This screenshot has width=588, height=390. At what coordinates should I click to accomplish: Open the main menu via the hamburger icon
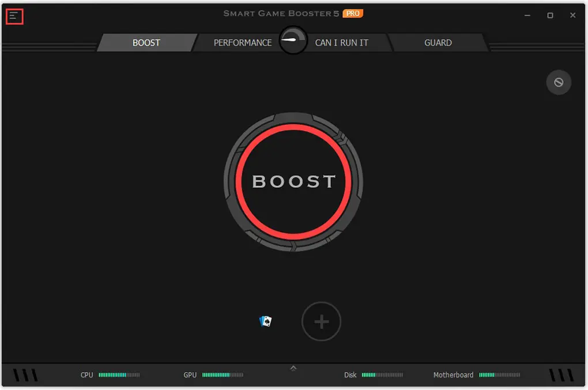pos(14,15)
